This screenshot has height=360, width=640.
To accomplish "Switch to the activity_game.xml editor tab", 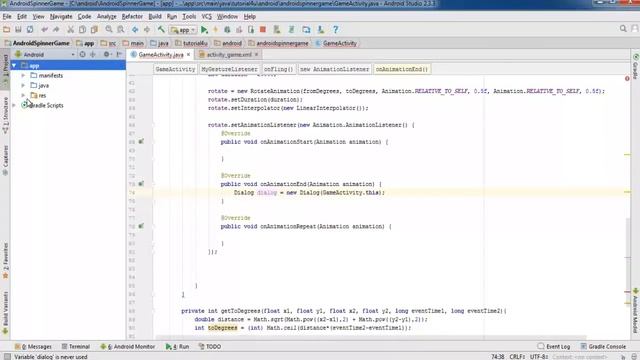I will coord(229,55).
